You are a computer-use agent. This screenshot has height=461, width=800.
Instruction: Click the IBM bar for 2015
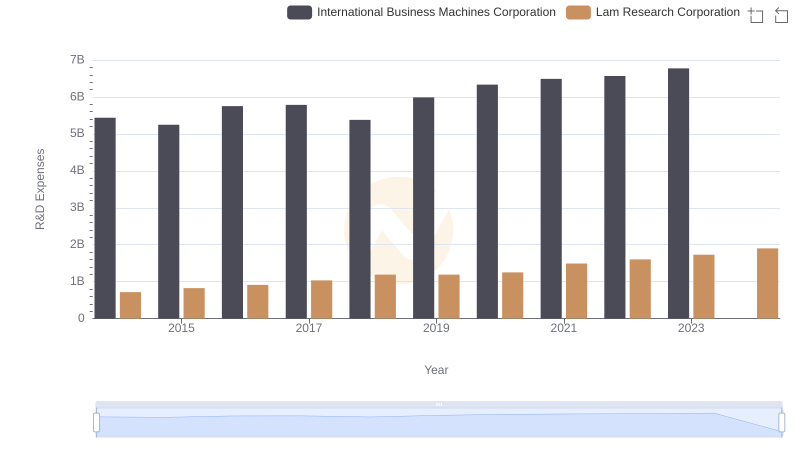168,222
